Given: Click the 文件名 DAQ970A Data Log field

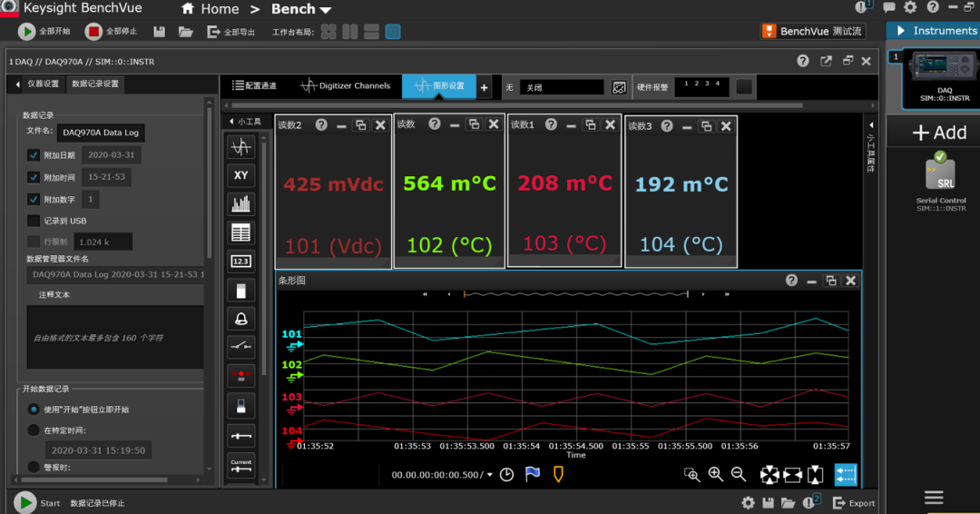Looking at the screenshot, I should click(x=101, y=133).
